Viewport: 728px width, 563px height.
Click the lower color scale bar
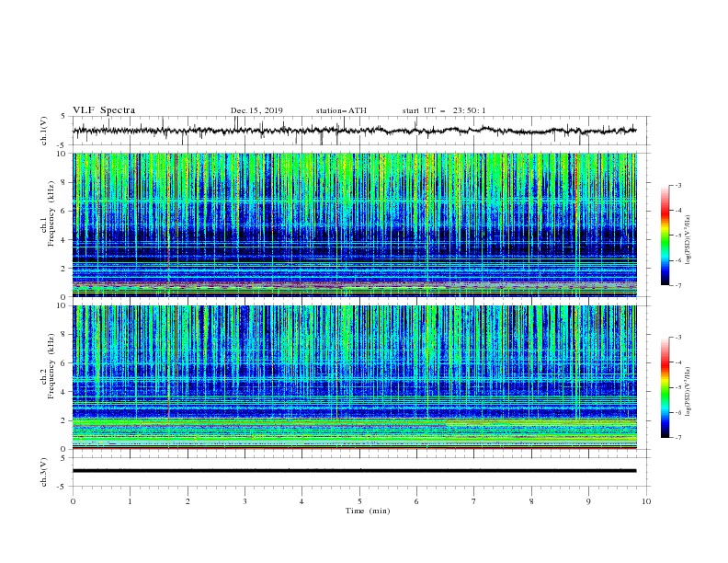click(665, 387)
